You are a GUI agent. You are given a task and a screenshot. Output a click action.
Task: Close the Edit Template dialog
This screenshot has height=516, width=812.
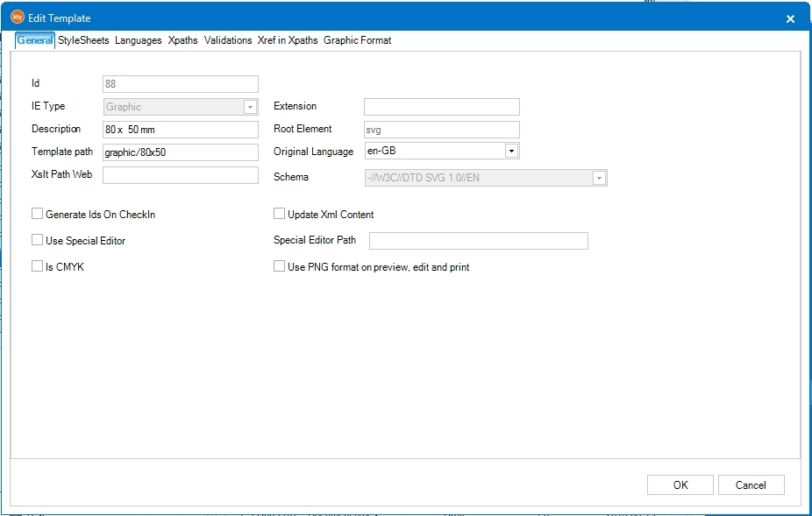pyautogui.click(x=790, y=18)
